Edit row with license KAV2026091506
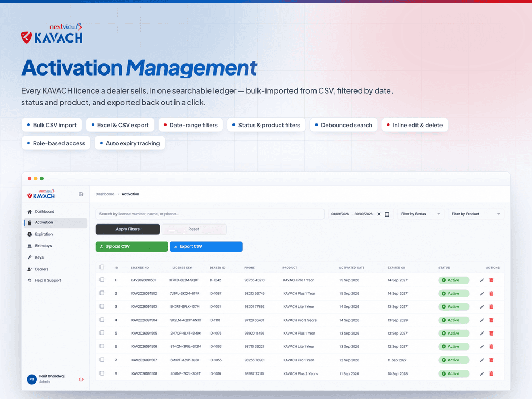 tap(482, 347)
